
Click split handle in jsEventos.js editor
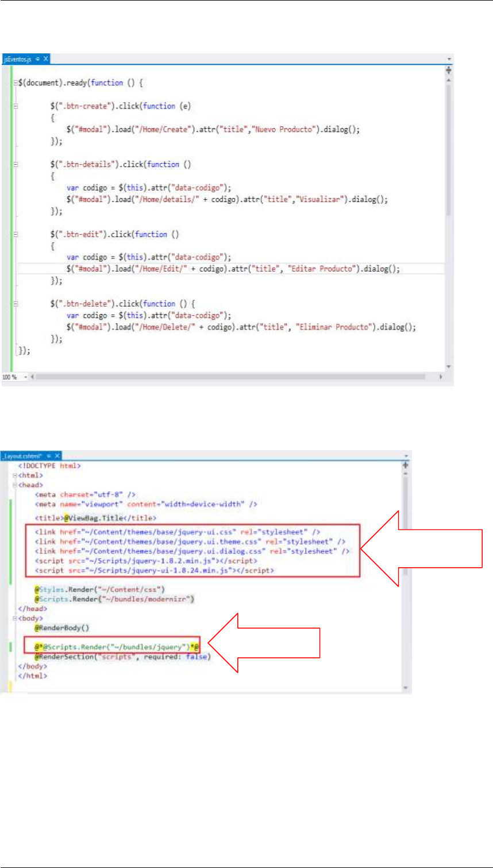click(x=449, y=70)
